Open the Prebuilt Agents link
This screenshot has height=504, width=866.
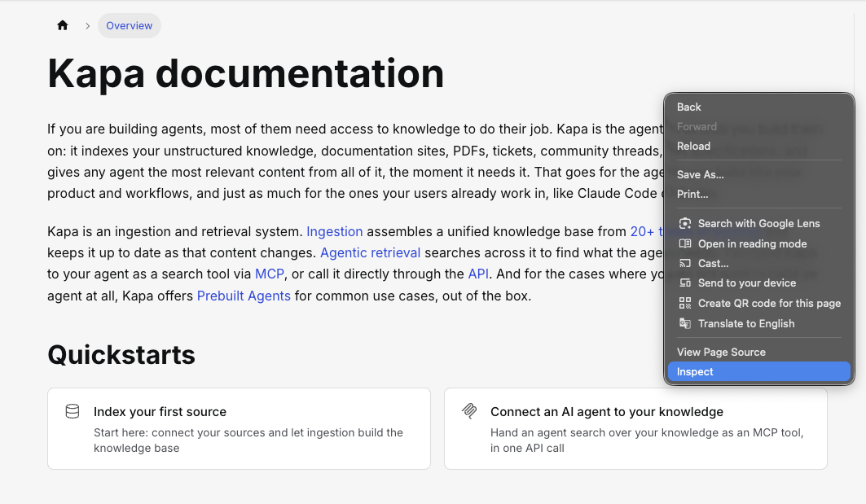[x=244, y=296]
